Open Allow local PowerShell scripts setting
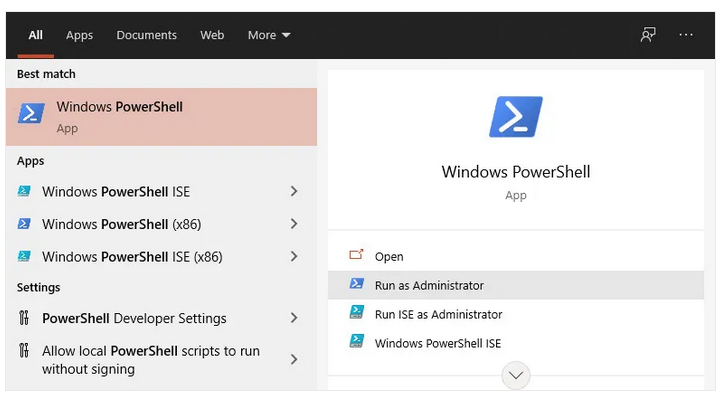The width and height of the screenshot is (727, 407). [x=150, y=360]
